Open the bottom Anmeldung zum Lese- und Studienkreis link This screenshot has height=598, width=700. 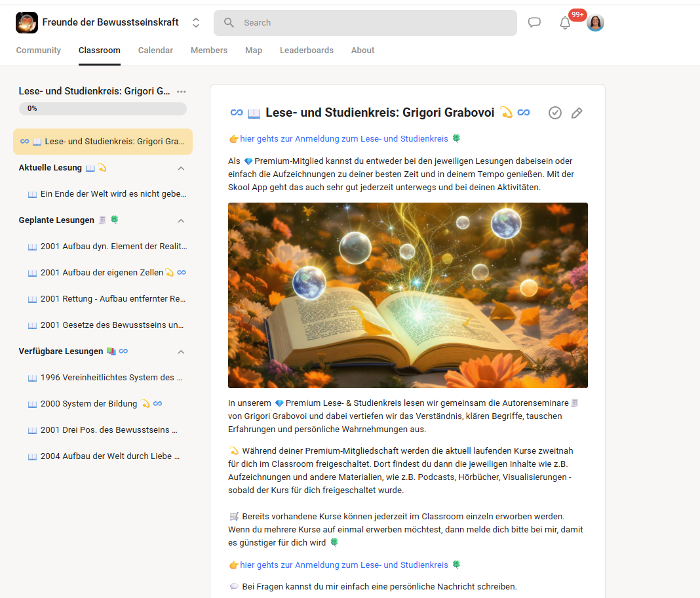pyautogui.click(x=343, y=565)
